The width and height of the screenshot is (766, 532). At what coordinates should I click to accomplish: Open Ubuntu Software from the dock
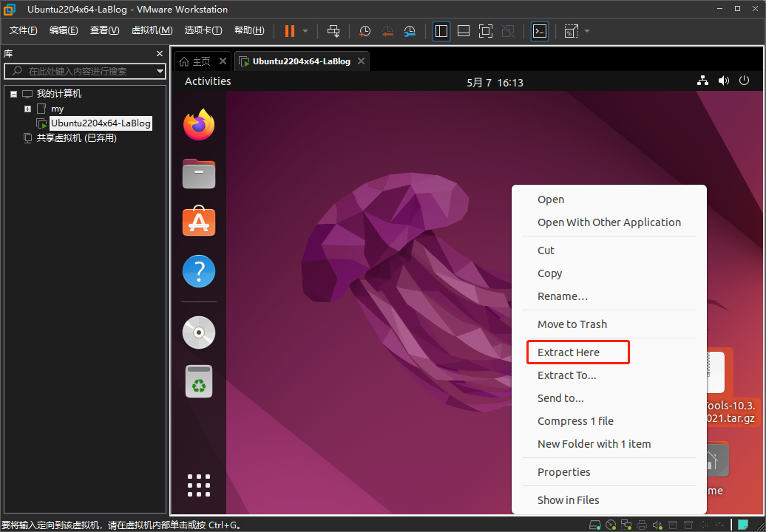199,221
